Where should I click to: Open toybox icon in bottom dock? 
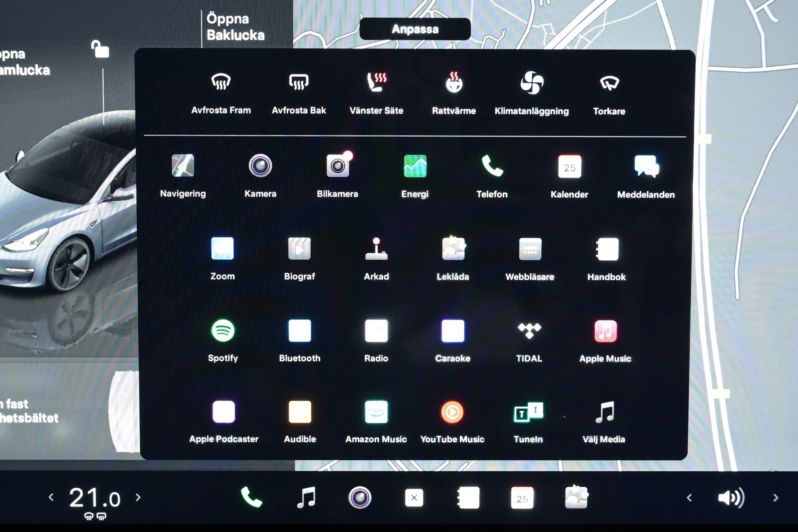click(x=576, y=497)
